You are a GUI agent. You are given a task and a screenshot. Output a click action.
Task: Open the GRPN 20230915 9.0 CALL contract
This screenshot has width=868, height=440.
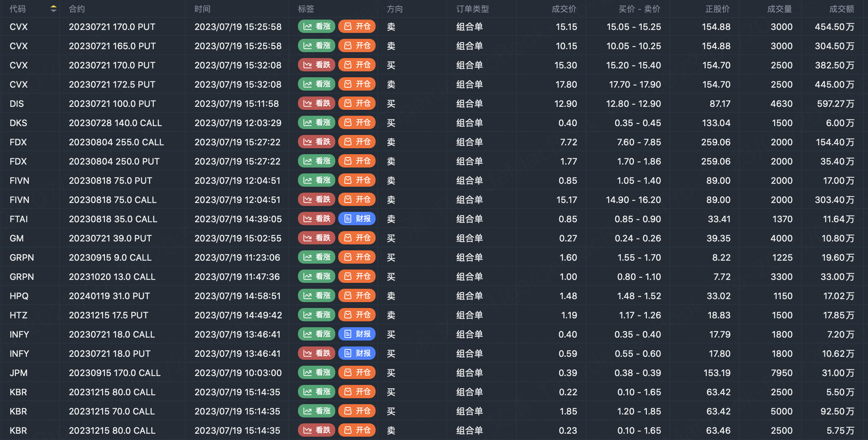110,257
